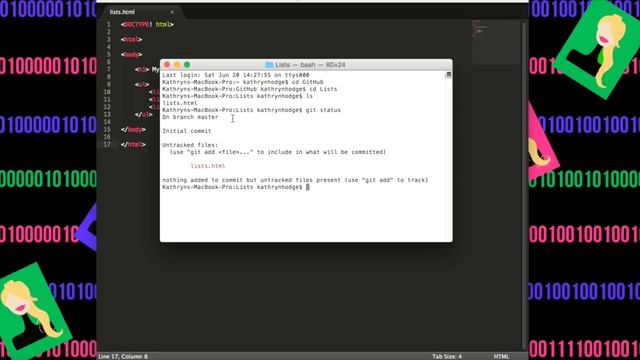Close the Terminal window with red button
This screenshot has height=360, width=640.
tap(167, 64)
